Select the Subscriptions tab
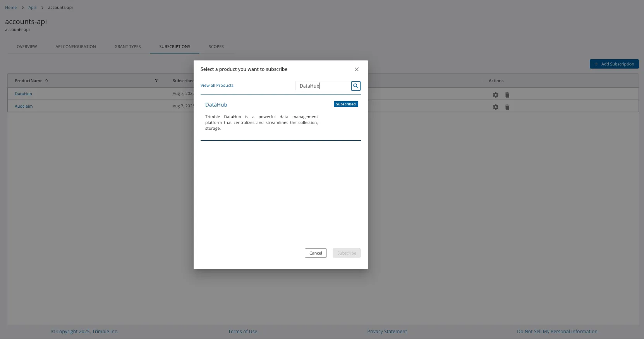This screenshot has height=339, width=644. coord(175,46)
